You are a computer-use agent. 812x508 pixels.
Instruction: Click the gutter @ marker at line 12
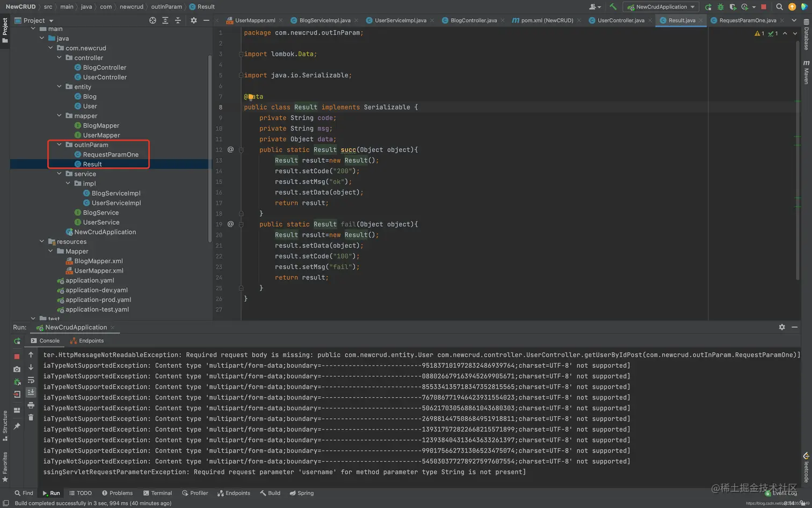pyautogui.click(x=230, y=149)
